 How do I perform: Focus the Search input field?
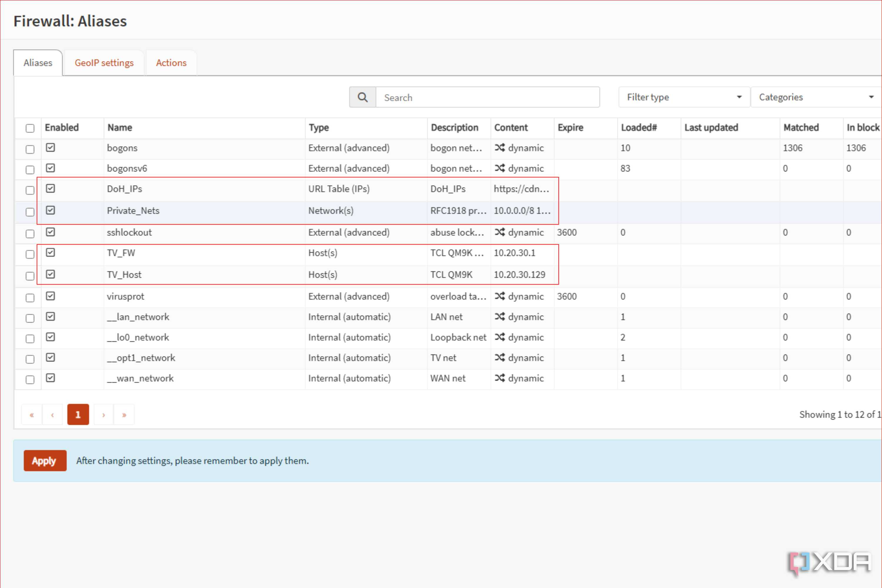[x=488, y=98]
